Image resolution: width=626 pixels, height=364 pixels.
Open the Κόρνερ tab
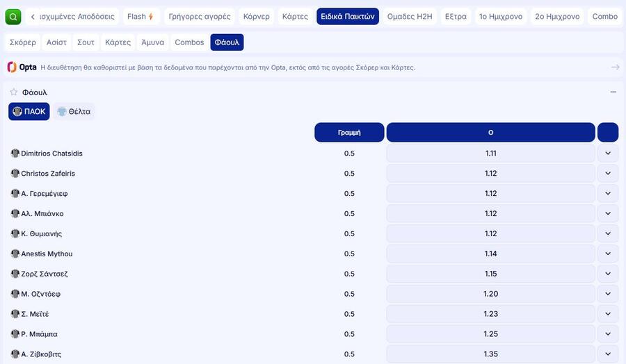[256, 17]
